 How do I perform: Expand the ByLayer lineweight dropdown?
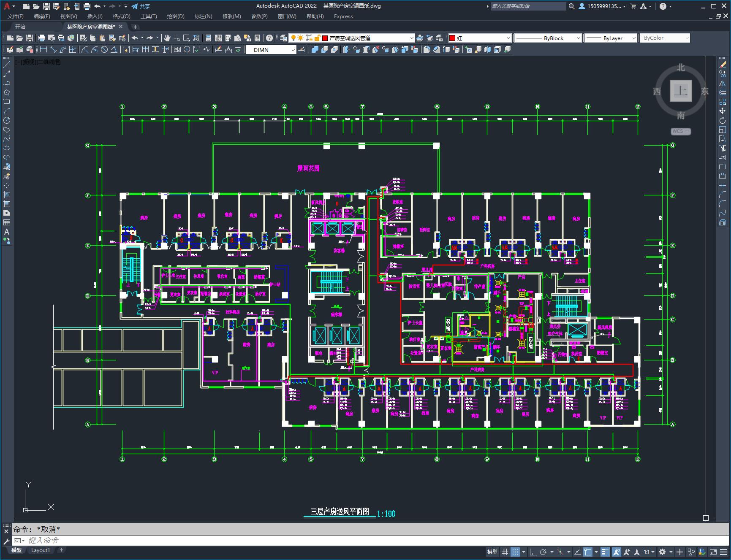click(x=610, y=38)
